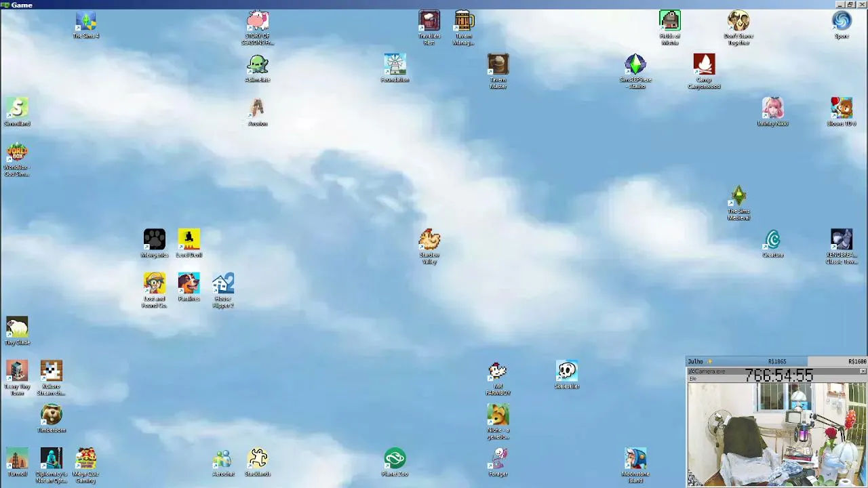Launch WorldBox God Simulator icon
868x488 pixels.
point(17,152)
